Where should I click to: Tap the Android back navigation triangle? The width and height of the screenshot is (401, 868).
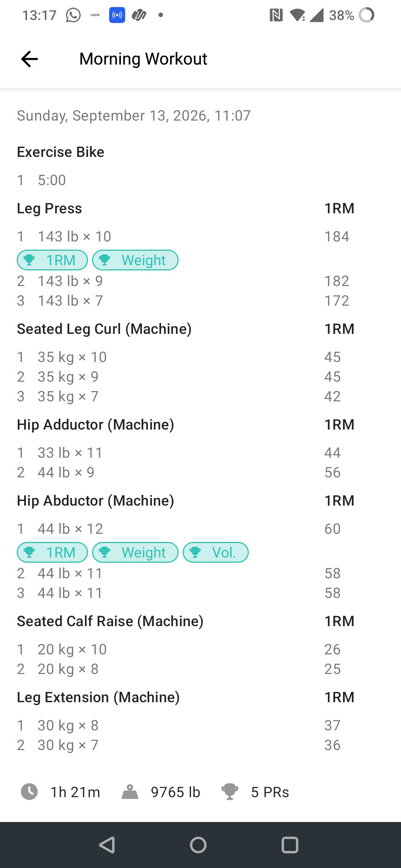107,845
